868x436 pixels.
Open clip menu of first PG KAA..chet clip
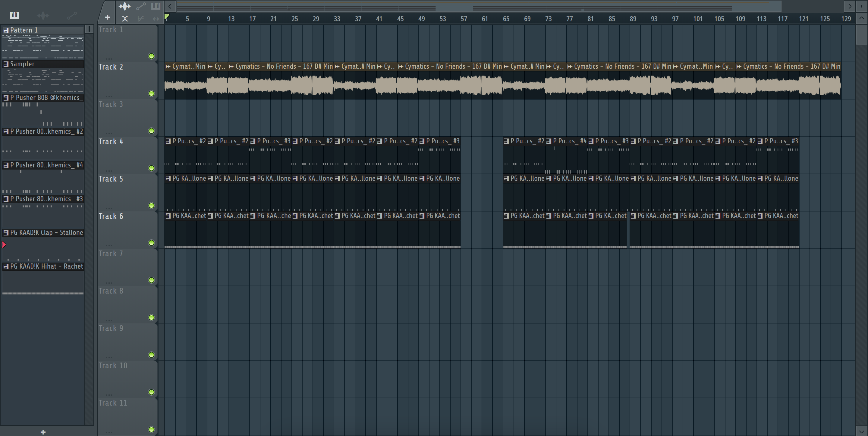point(168,216)
